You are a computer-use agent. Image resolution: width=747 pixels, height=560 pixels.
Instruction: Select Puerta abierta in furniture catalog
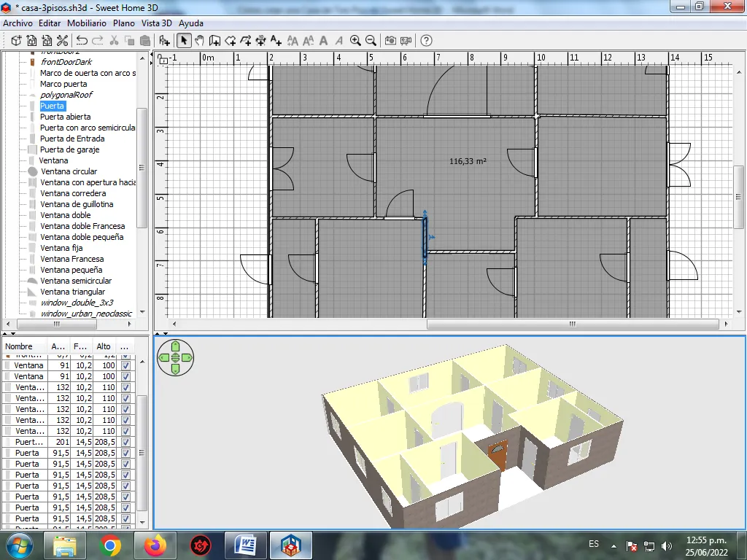pos(65,117)
